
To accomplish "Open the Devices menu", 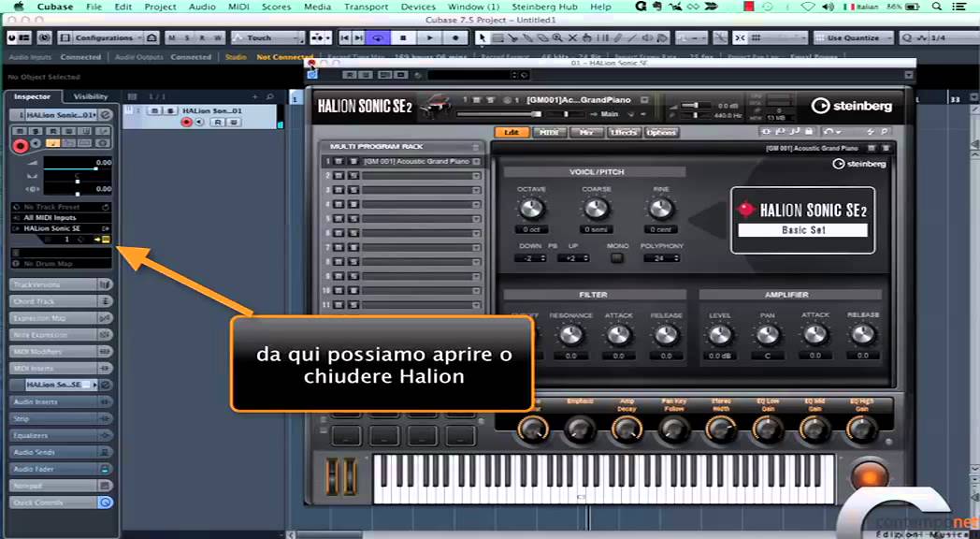I will (x=418, y=7).
